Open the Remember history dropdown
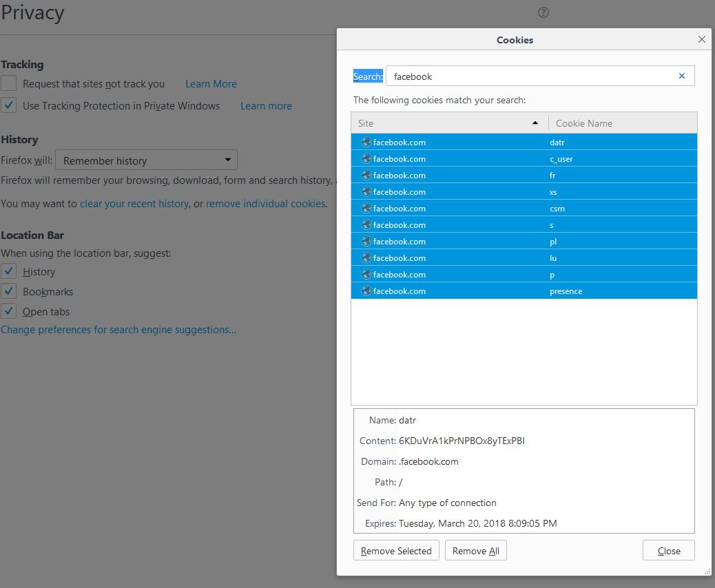Image resolution: width=715 pixels, height=588 pixels. (x=146, y=160)
